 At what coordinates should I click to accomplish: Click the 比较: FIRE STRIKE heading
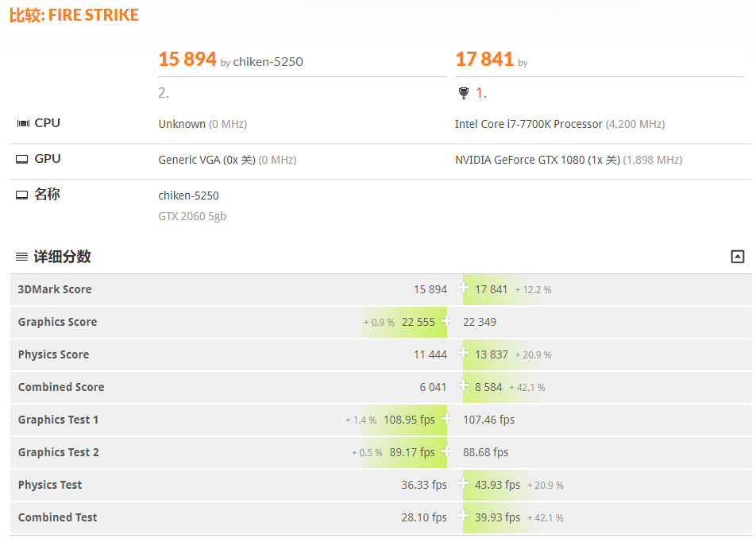[75, 15]
